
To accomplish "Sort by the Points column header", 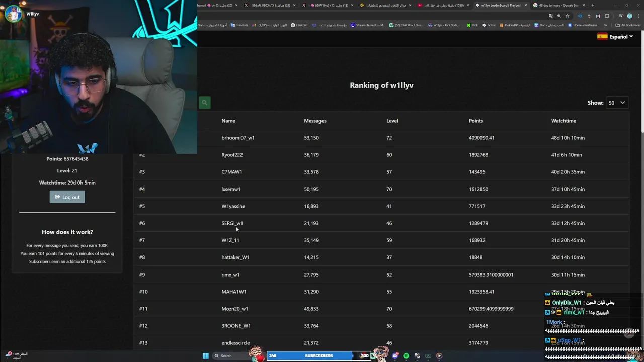I will click(x=476, y=121).
